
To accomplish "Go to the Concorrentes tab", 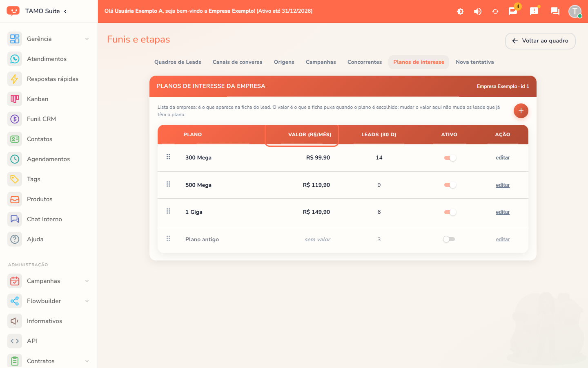I will click(x=365, y=62).
